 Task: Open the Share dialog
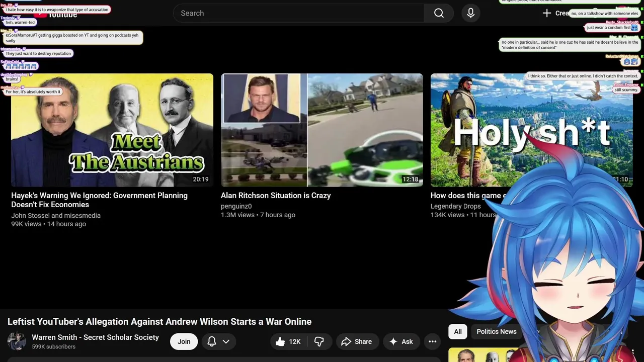point(357,341)
